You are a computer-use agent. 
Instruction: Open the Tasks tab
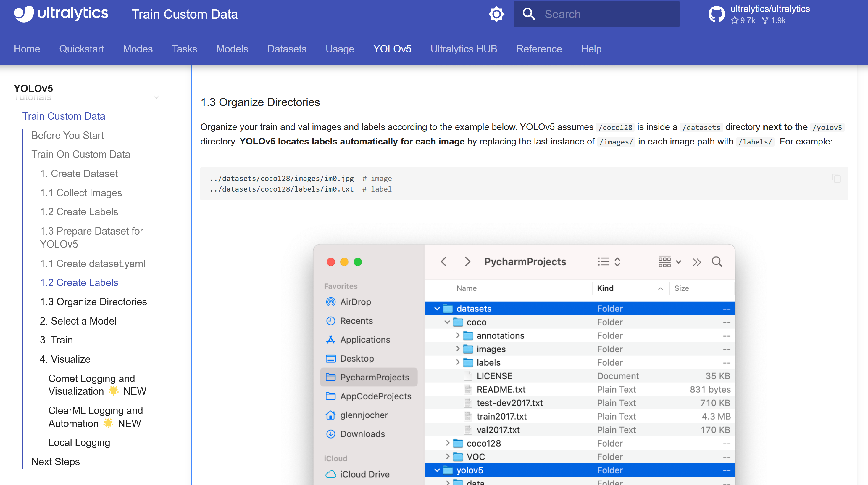184,49
